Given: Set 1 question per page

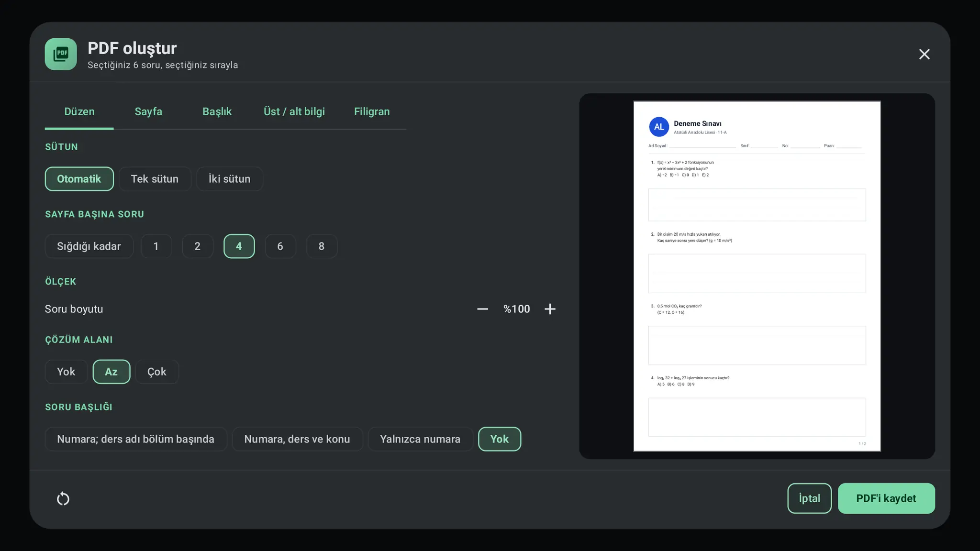Looking at the screenshot, I should [x=156, y=246].
